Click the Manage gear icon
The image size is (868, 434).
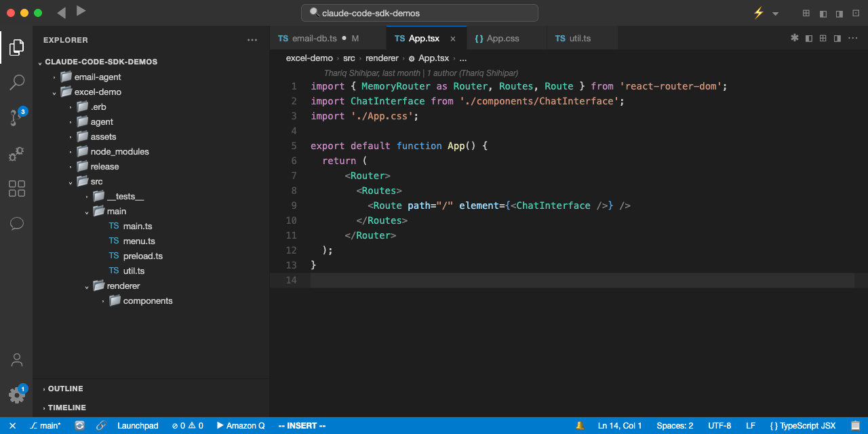17,395
